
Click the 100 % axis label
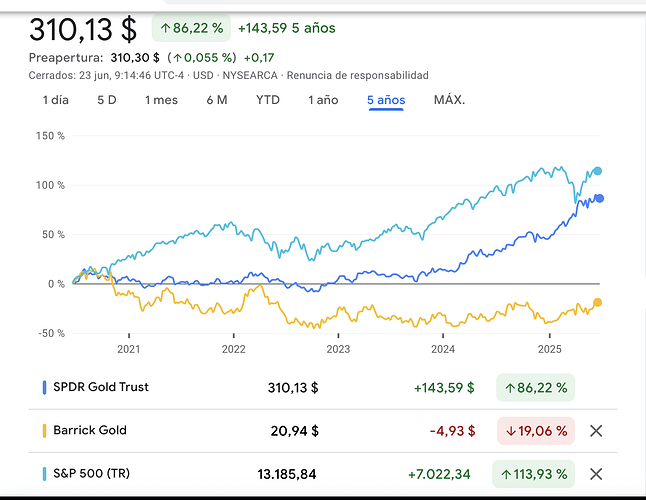[x=50, y=185]
